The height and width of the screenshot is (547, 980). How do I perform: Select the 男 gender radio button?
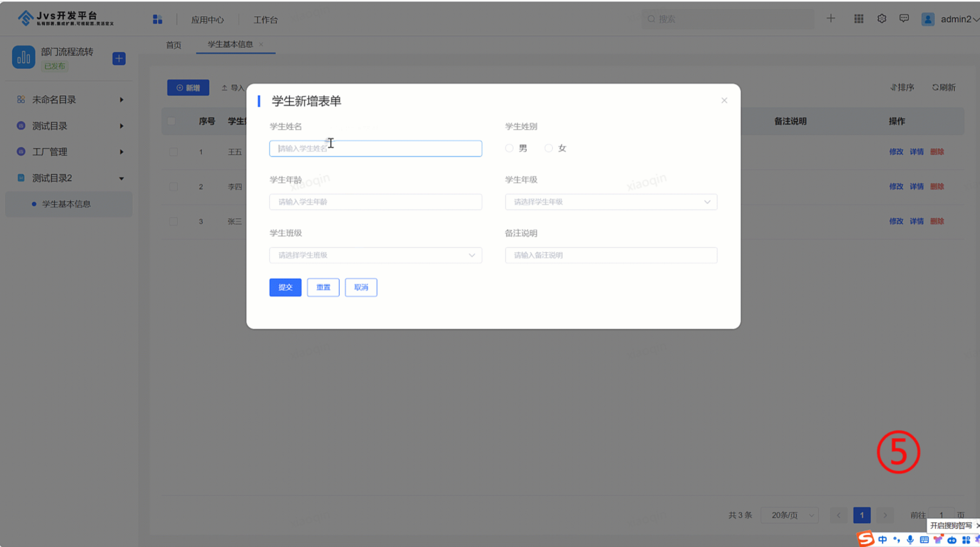click(509, 148)
